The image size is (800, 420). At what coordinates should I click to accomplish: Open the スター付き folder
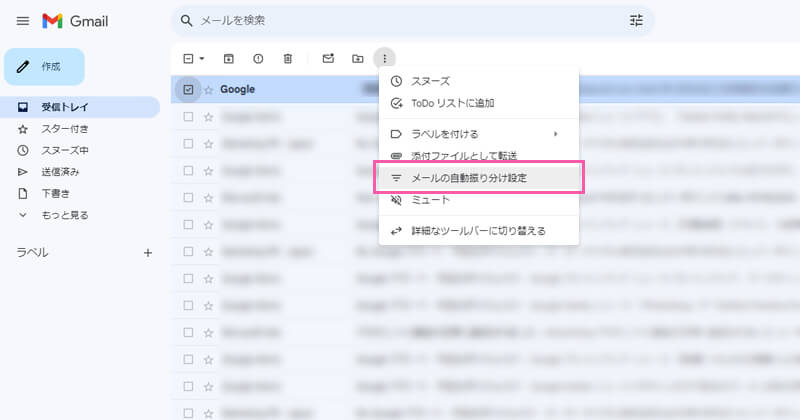65,129
